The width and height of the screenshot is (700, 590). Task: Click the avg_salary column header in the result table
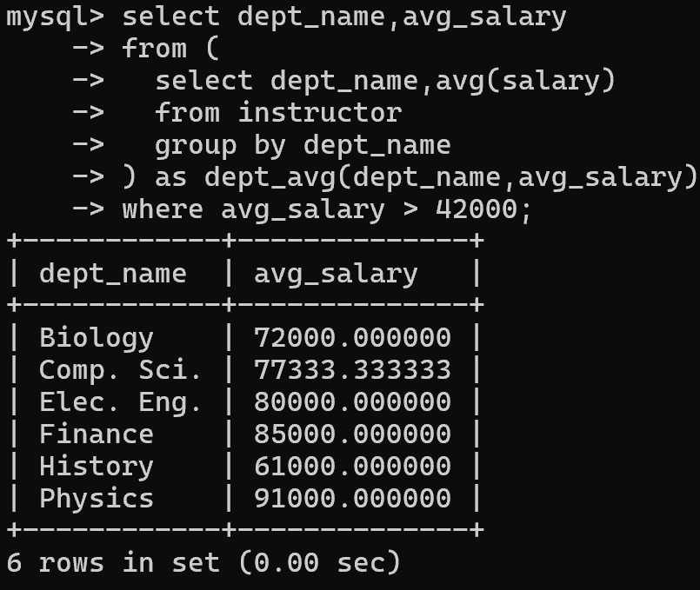(336, 274)
